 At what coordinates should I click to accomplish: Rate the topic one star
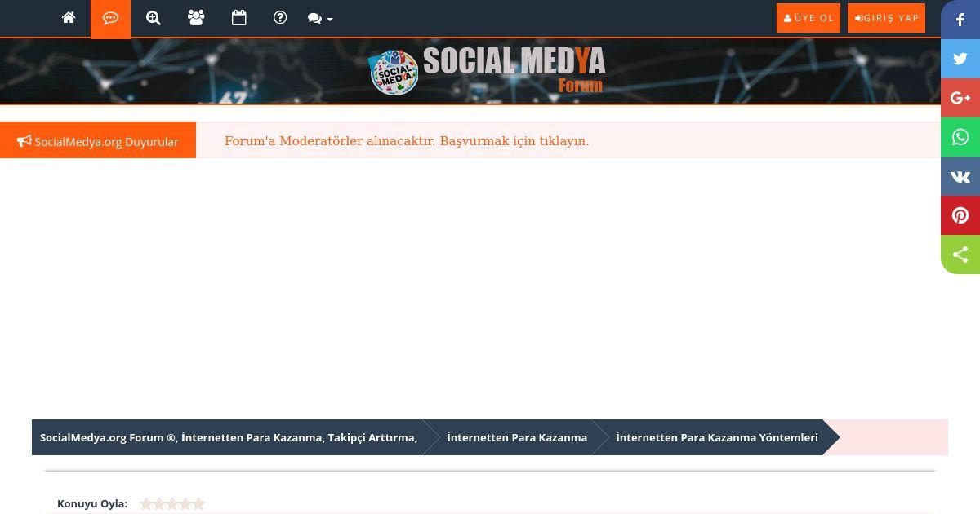coord(146,504)
